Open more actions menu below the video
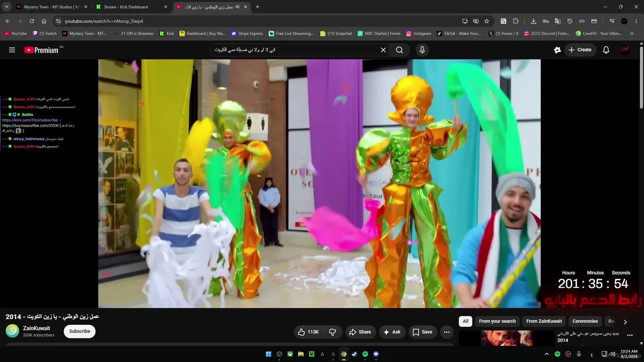The height and width of the screenshot is (362, 644). [x=446, y=332]
